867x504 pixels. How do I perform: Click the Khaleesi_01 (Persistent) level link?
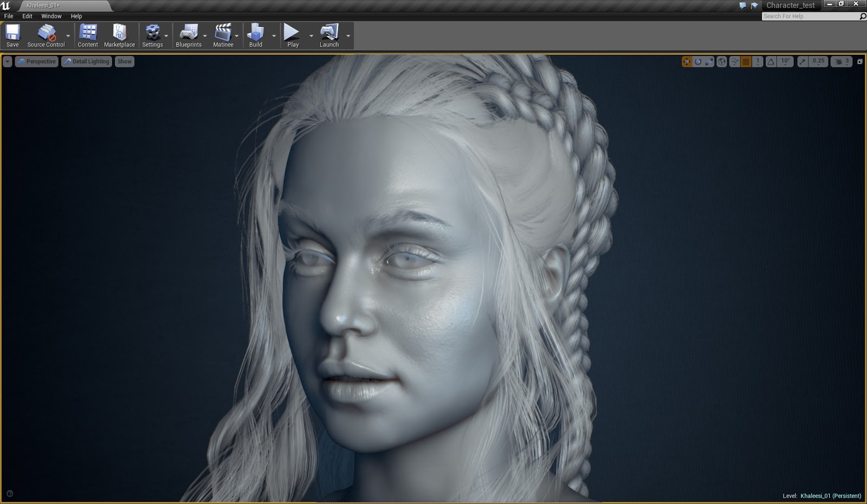click(x=831, y=496)
